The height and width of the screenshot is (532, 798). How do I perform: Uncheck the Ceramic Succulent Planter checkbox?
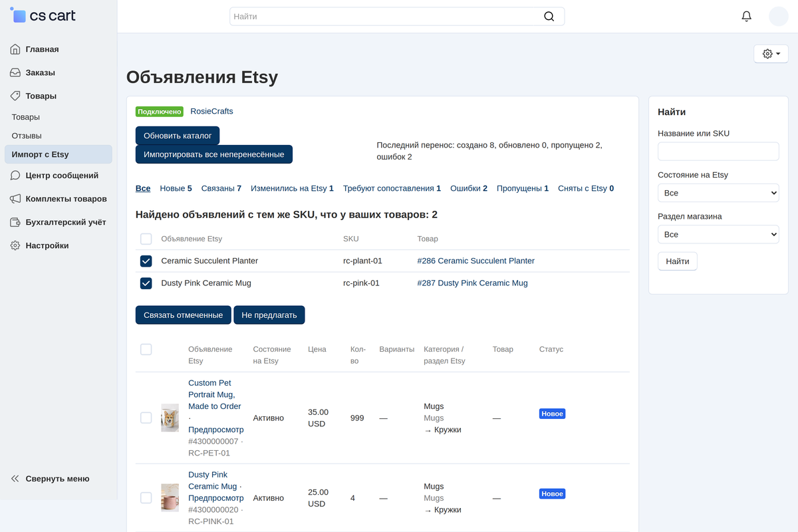pyautogui.click(x=146, y=261)
